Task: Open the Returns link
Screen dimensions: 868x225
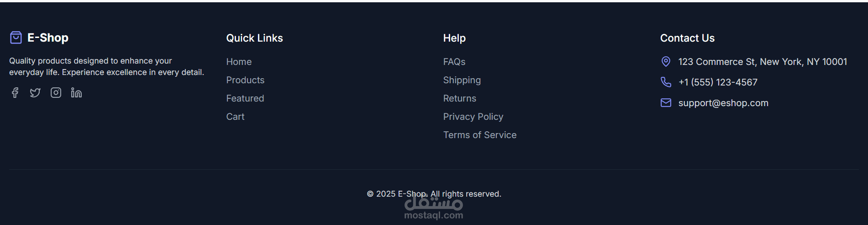Action: 459,98
